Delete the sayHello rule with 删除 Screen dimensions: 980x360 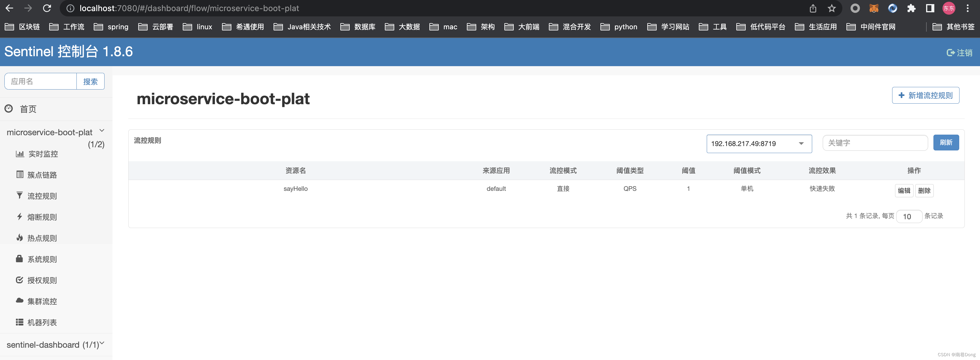click(924, 191)
